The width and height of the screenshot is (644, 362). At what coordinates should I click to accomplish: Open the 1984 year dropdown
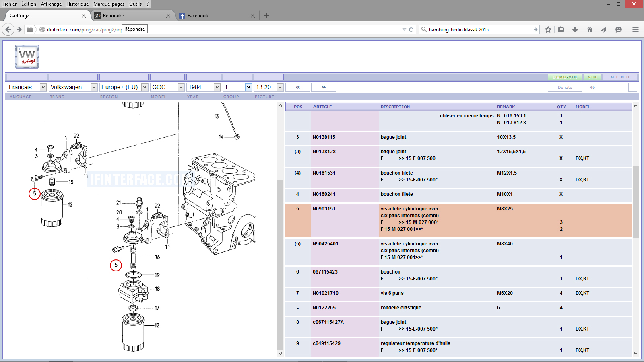coord(204,87)
